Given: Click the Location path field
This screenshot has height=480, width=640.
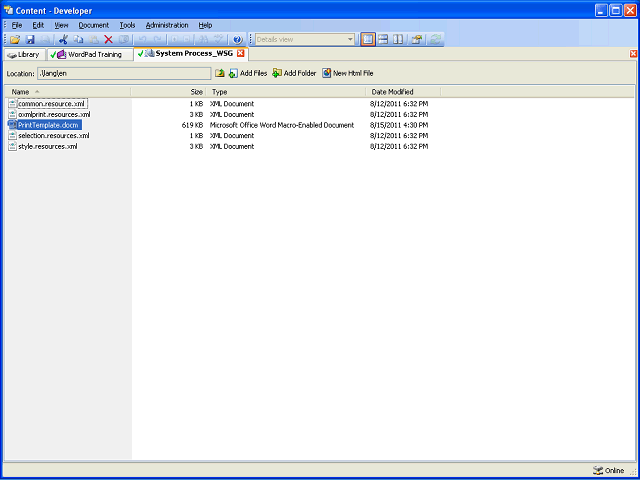Looking at the screenshot, I should pos(124,73).
